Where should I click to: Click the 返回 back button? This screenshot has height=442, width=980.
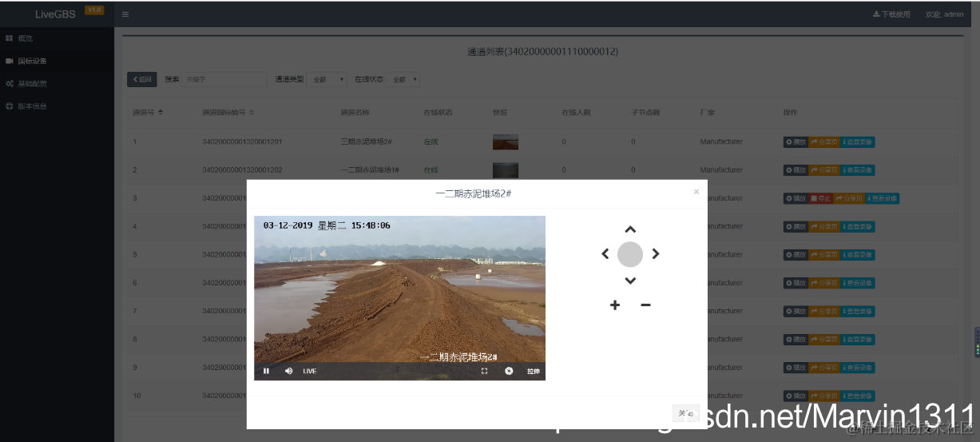[x=142, y=79]
